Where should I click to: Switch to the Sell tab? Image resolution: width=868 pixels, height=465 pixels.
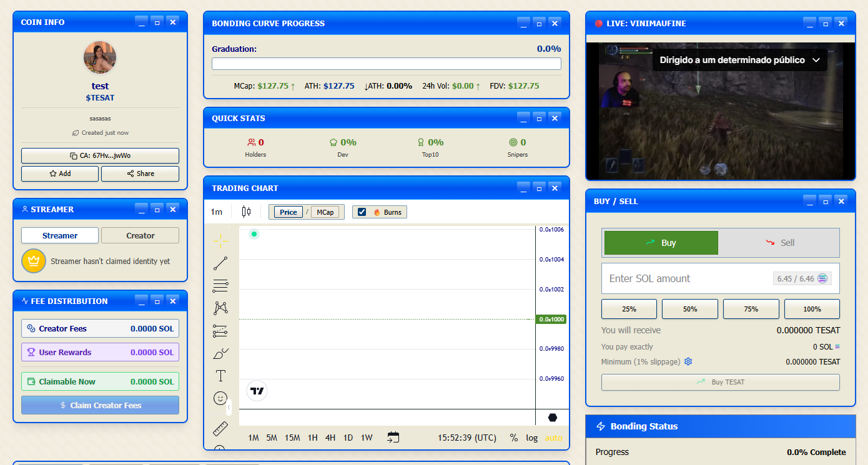click(x=779, y=243)
